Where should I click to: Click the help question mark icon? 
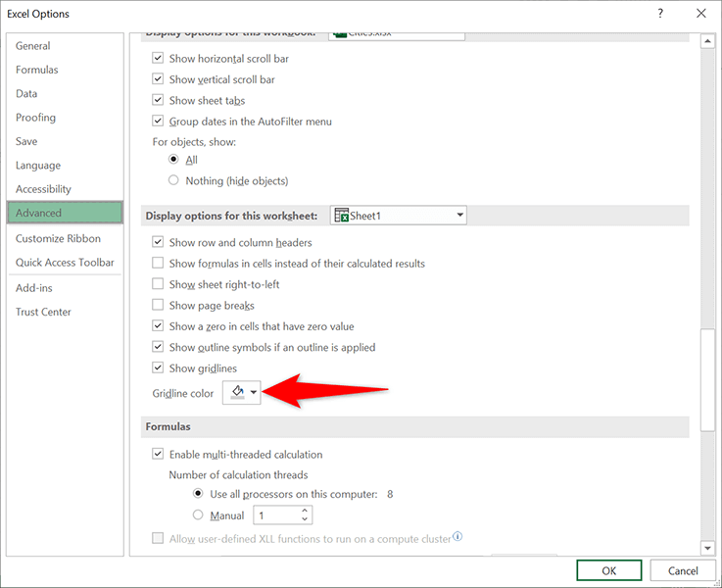point(660,14)
